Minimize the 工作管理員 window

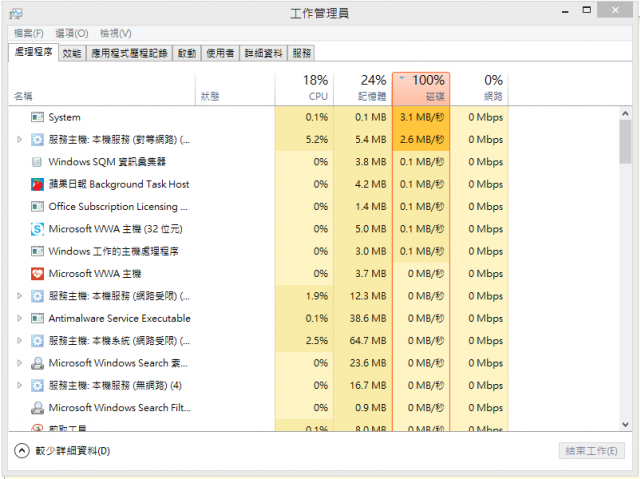point(565,11)
